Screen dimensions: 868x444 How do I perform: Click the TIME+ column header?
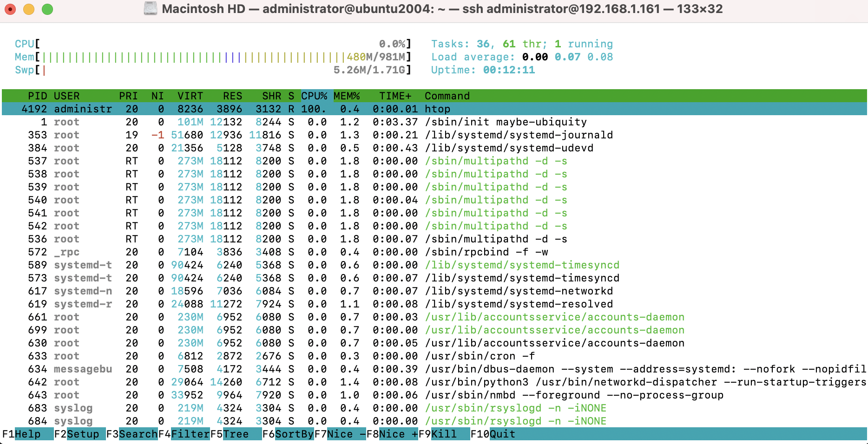395,96
